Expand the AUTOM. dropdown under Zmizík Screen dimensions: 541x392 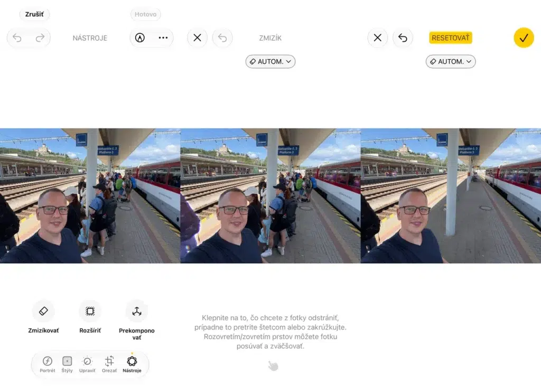(x=270, y=61)
